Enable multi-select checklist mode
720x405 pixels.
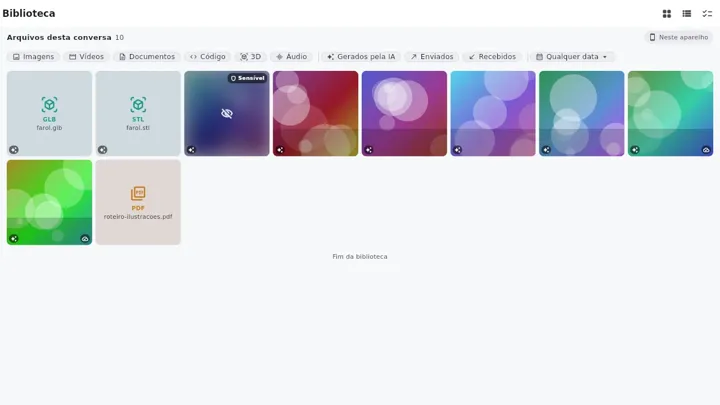pos(707,14)
